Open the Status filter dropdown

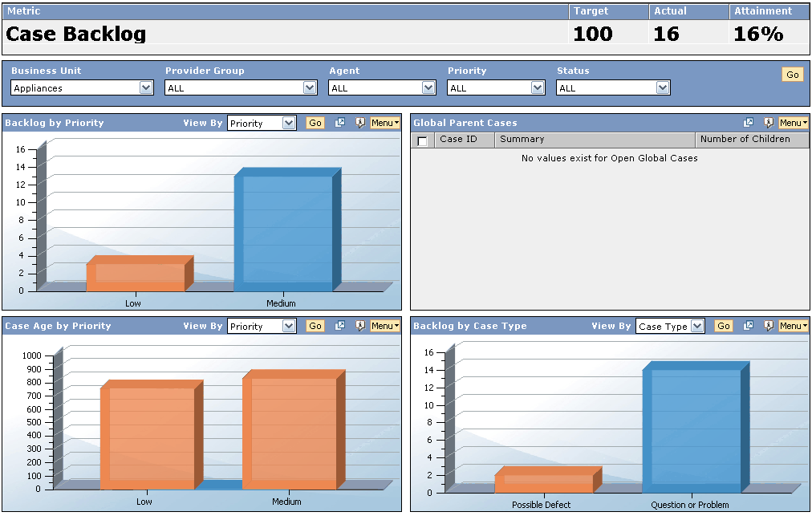664,87
